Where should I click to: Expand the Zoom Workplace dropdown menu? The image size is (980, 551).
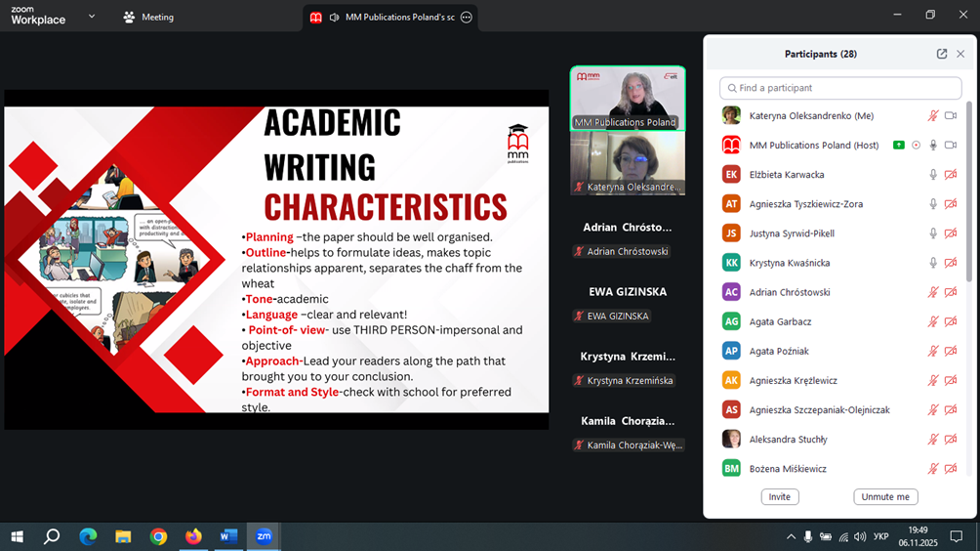(92, 17)
